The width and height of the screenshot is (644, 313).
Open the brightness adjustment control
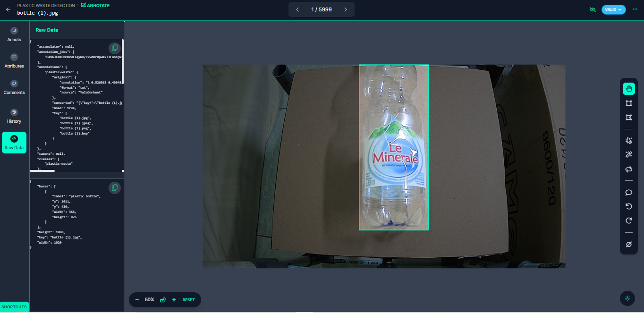pyautogui.click(x=627, y=298)
